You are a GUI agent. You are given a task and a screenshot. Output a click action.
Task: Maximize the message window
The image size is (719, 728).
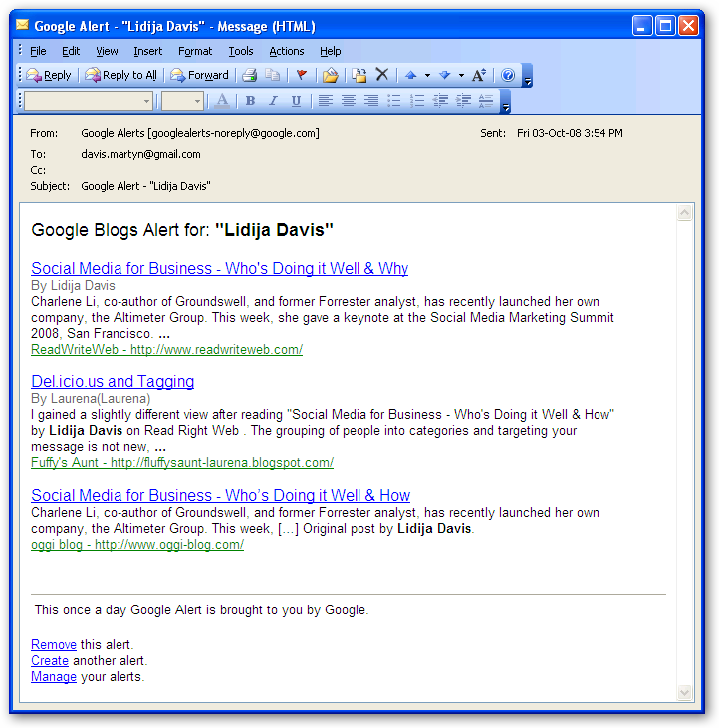tap(665, 26)
